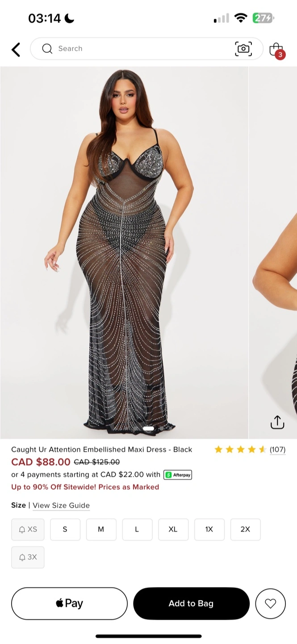
Task: Tap the magnifier icon in search bar
Action: 47,48
